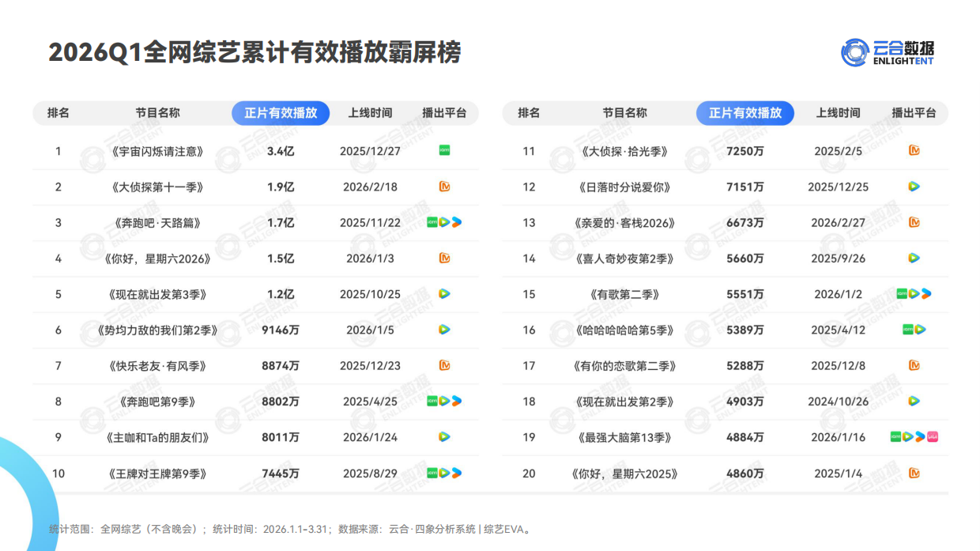Click the Tencent Video icon beside 《日落时分说爱你》
The image size is (980, 551).
[x=913, y=187]
